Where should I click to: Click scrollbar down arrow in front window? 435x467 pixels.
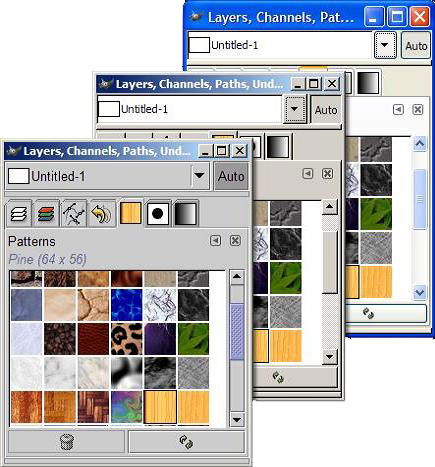(237, 420)
